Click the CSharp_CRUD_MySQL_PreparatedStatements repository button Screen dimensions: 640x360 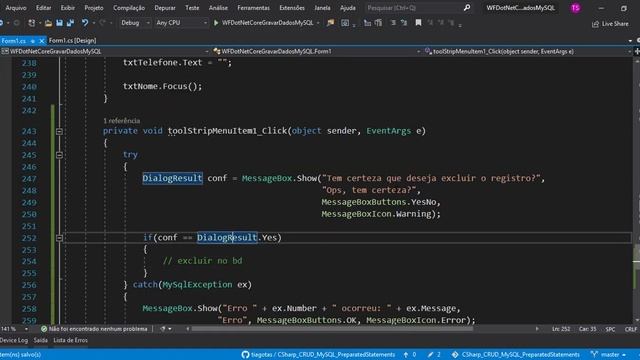click(x=516, y=355)
